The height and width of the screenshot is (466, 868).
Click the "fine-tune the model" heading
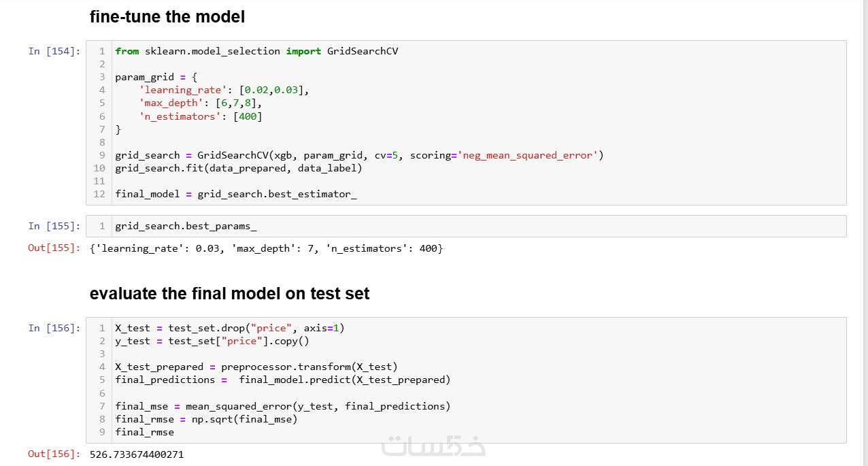[x=167, y=17]
